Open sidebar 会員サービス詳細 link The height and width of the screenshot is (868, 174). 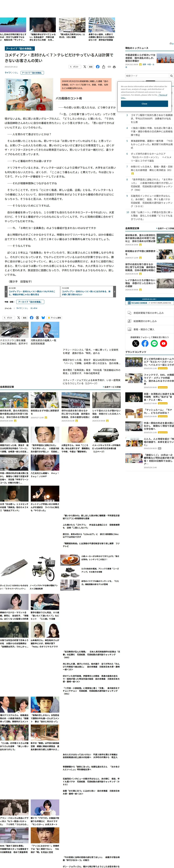click(165, 228)
